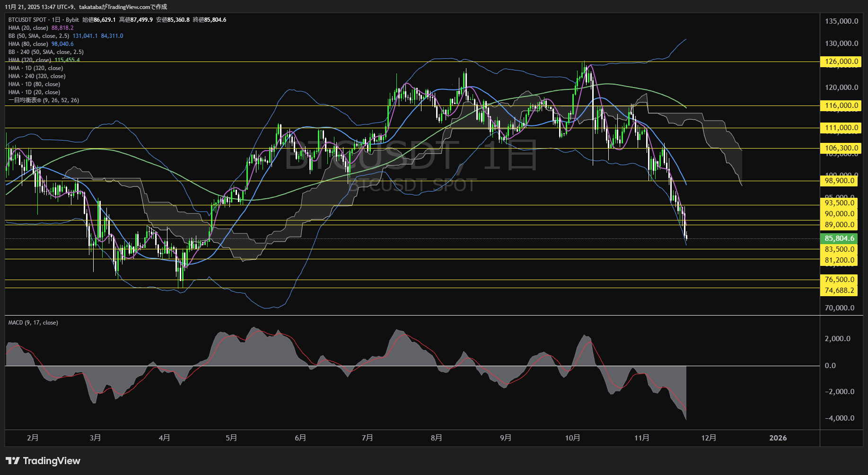Select the 98,900.0 price level label
The image size is (868, 475).
pos(840,181)
